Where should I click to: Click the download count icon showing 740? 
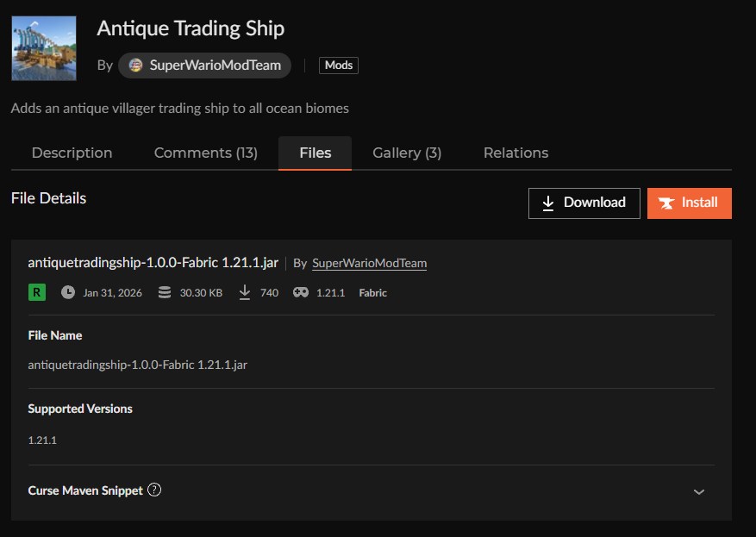pyautogui.click(x=245, y=292)
